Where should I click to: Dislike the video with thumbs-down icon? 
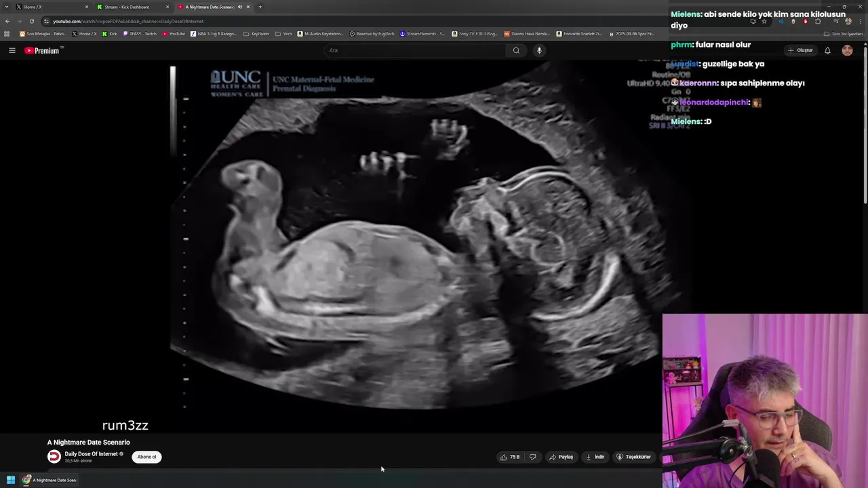coord(532,457)
